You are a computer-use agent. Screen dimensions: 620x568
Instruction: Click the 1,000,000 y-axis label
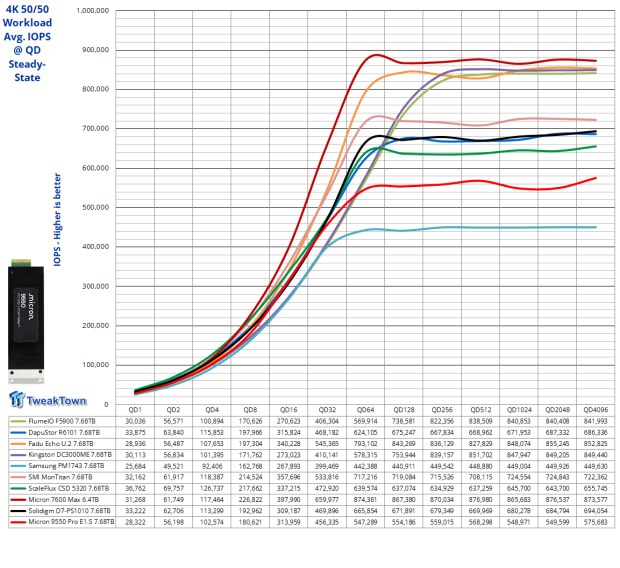point(85,11)
